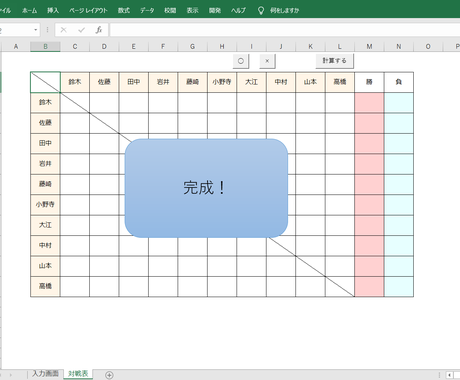The width and height of the screenshot is (460, 380).
Task: Select column C header
Action: [x=75, y=47]
